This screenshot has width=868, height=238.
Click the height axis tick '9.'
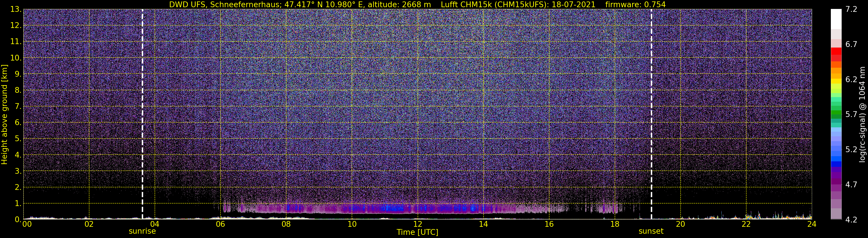18,74
